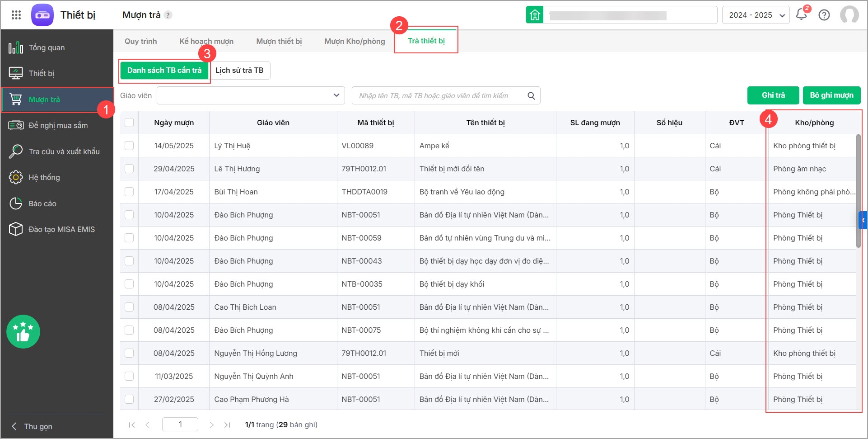
Task: Click the Tên thiết bị column header
Action: (485, 123)
